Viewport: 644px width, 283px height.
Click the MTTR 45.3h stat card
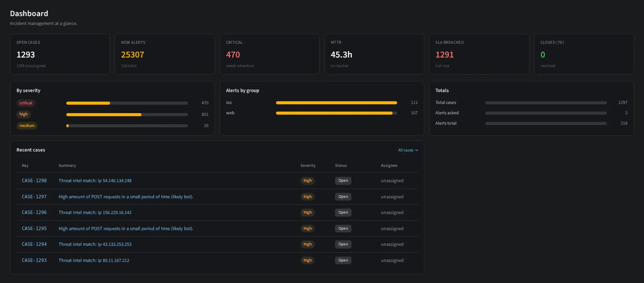click(x=374, y=54)
